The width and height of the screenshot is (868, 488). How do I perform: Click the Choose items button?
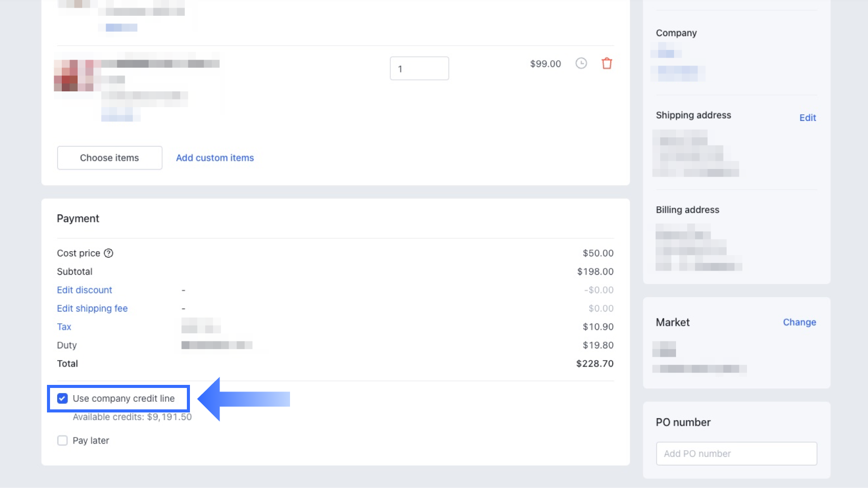[110, 158]
